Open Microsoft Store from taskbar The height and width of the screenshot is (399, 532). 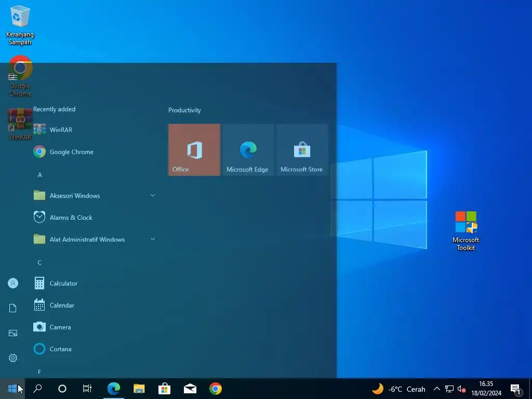(x=165, y=389)
